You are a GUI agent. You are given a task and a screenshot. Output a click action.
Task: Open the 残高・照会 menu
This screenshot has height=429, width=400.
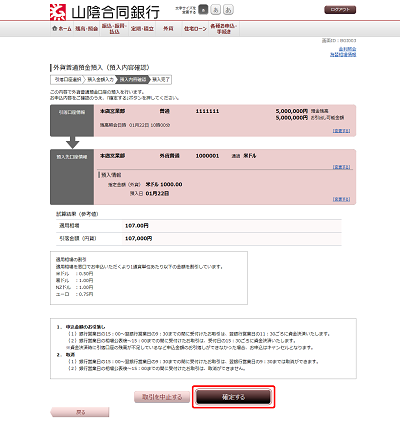86,29
